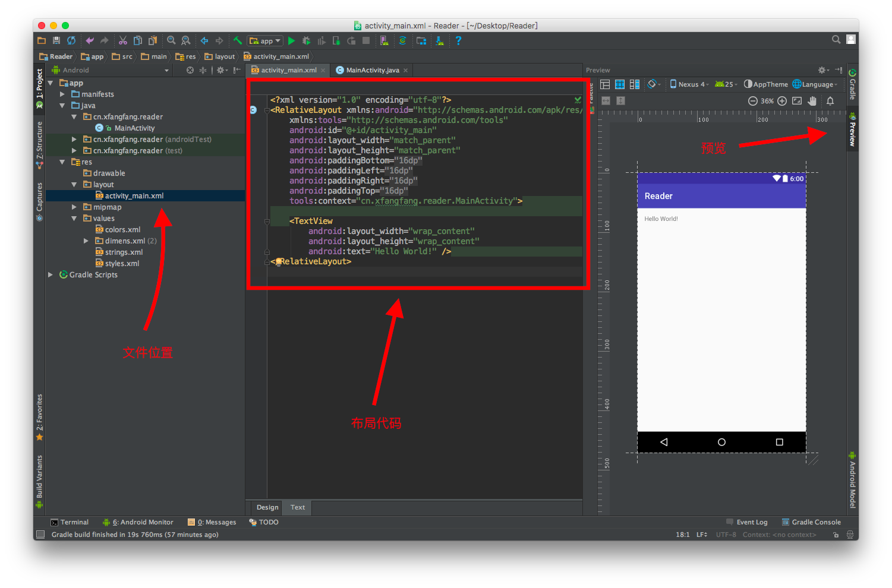Screen dimensions: 892x588
Task: Click the Synchronize toolbar icon
Action: click(71, 40)
